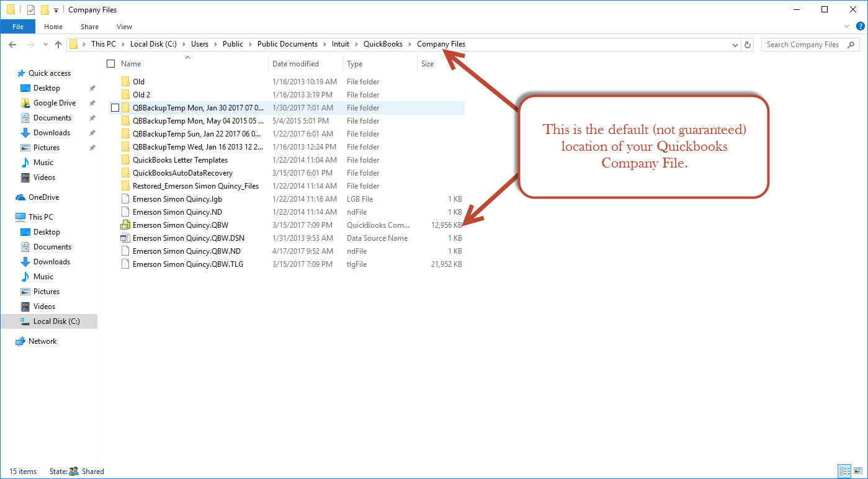The width and height of the screenshot is (868, 479).
Task: Select QBBackupTemp Wed, Jan 16 2013 folder
Action: click(x=198, y=146)
